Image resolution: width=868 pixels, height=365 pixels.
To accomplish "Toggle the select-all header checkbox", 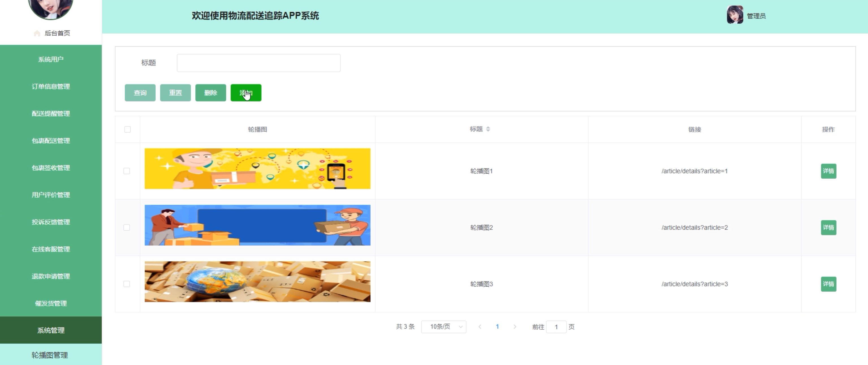I will coord(127,129).
